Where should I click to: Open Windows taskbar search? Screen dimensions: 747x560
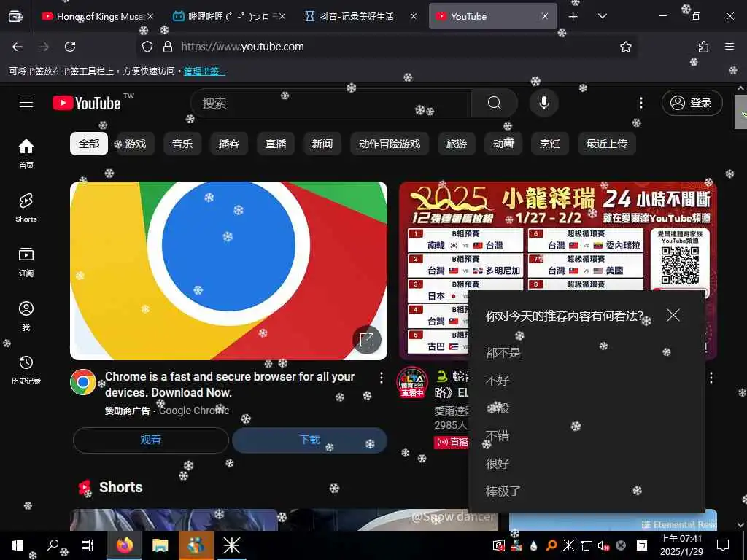pyautogui.click(x=53, y=545)
